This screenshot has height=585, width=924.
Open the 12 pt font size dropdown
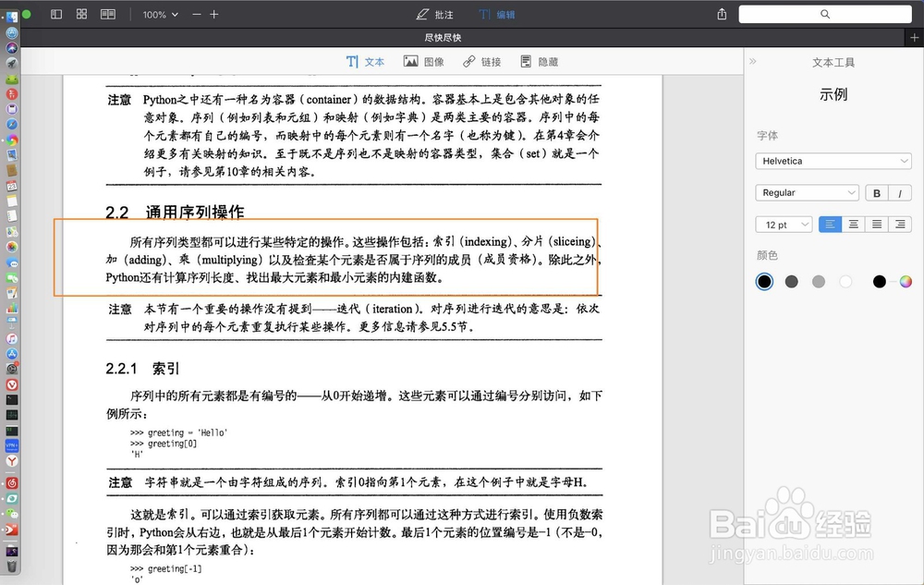pos(784,225)
